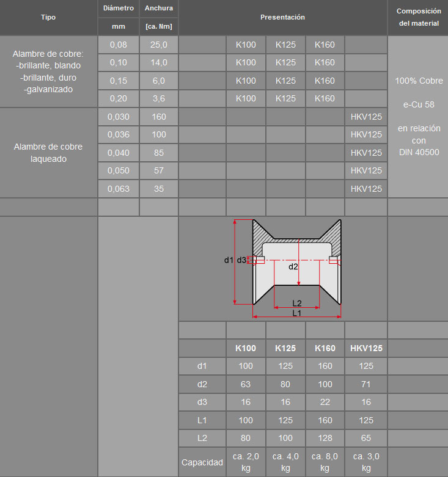Select the d2 row label
The image size is (448, 477).
point(202,384)
